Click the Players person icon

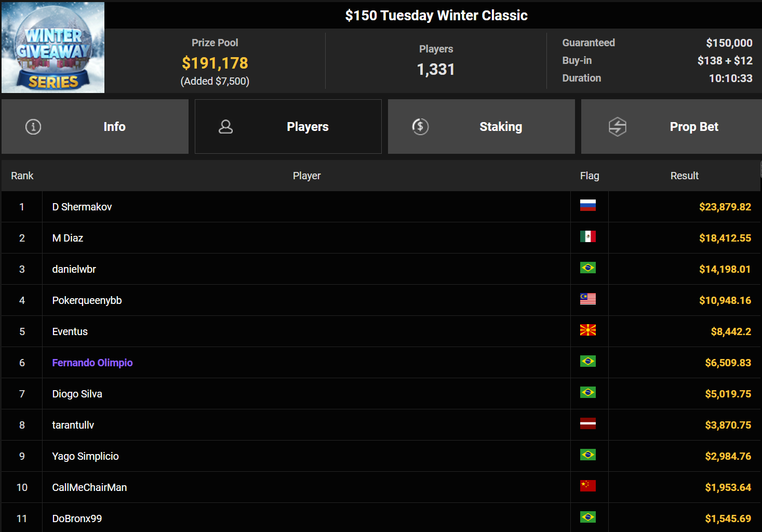(225, 127)
